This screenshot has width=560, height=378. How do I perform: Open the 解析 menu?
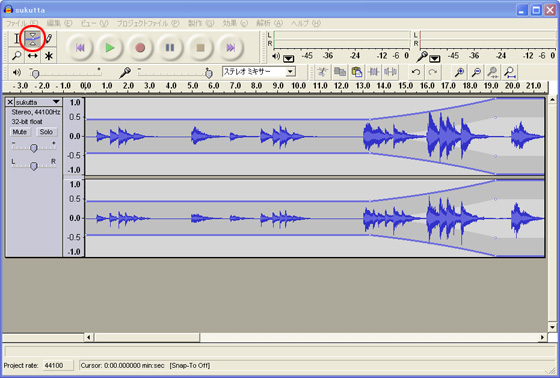coord(269,23)
